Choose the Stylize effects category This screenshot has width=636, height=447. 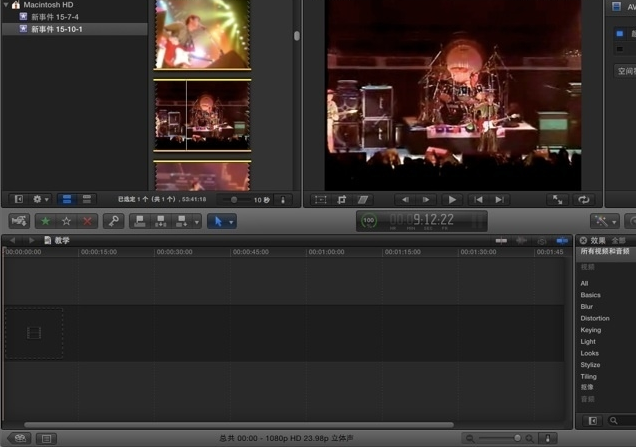[590, 365]
